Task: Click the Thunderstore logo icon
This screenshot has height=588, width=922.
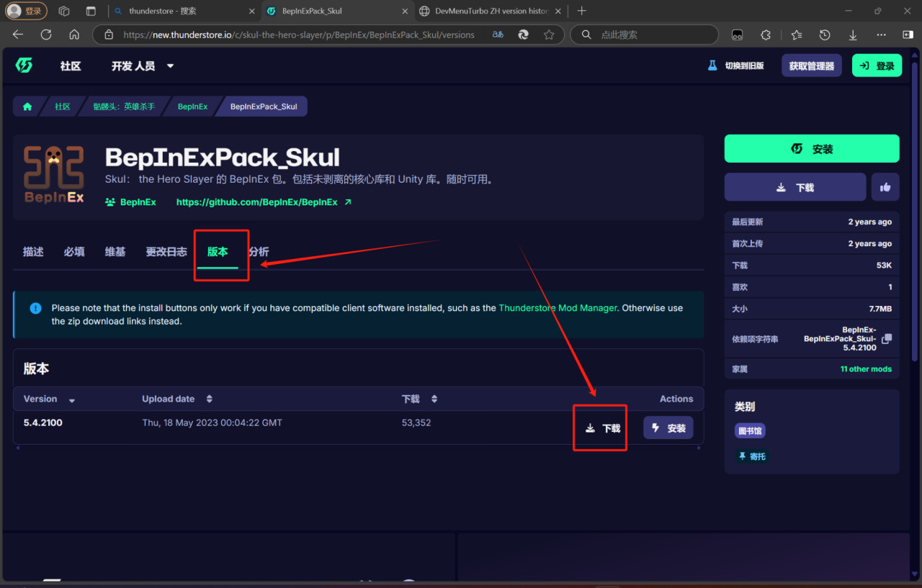Action: 24,65
